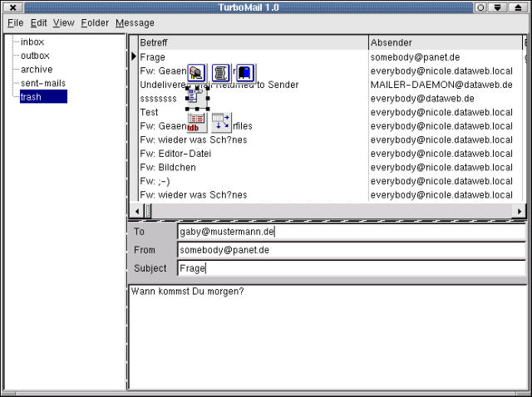This screenshot has width=532, height=397.
Task: Click the gray mailbox with red flag icon
Action: [196, 73]
